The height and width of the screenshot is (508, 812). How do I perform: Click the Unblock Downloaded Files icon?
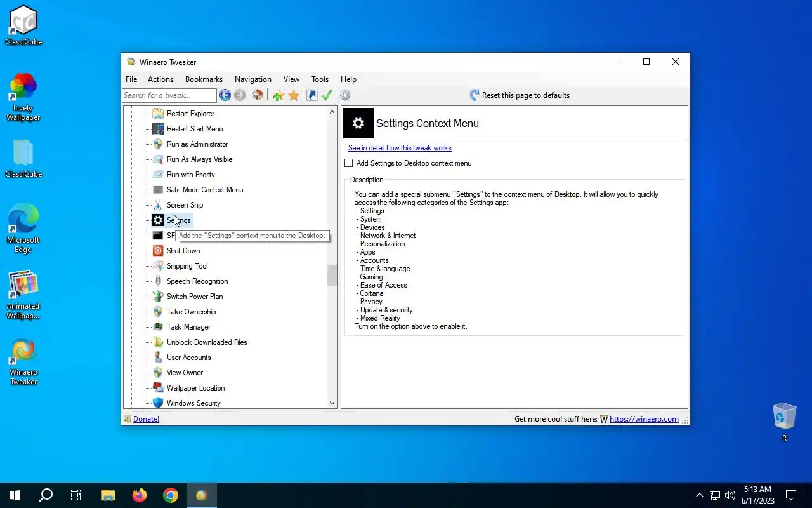(x=158, y=342)
